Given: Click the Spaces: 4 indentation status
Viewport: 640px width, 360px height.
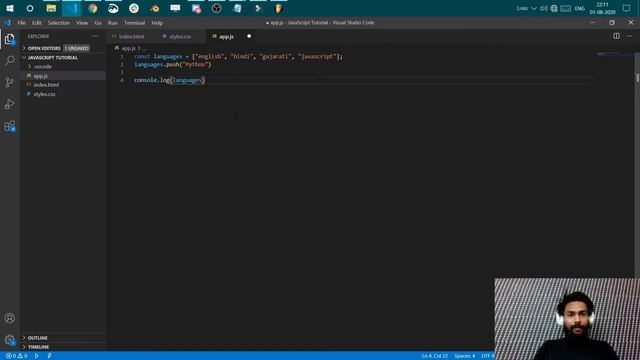Looking at the screenshot, I should click(x=464, y=356).
